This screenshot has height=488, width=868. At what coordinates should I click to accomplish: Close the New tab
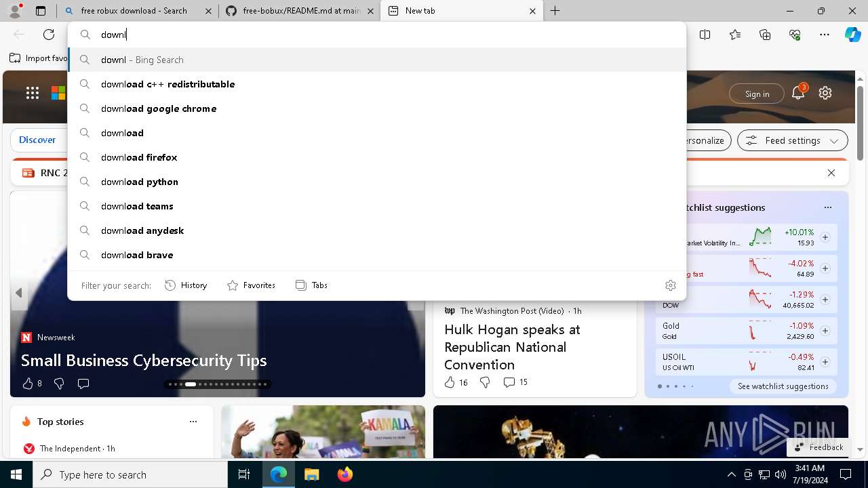click(x=532, y=11)
